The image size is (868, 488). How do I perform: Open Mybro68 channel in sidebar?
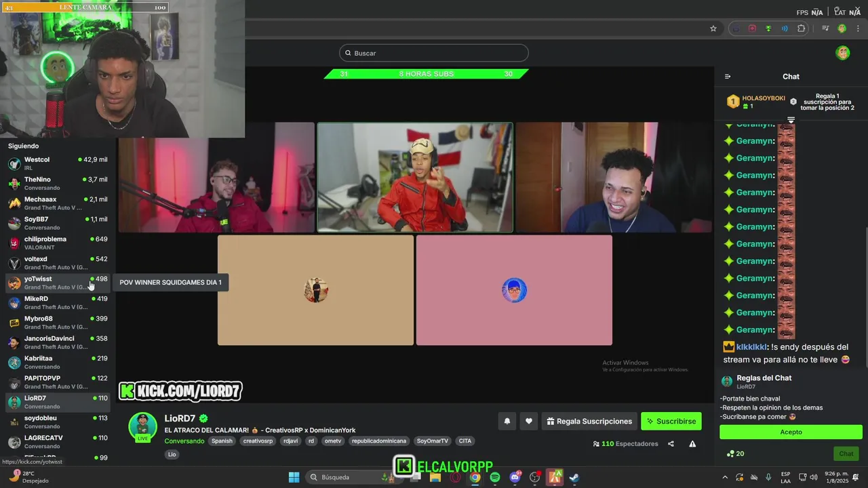(58, 323)
